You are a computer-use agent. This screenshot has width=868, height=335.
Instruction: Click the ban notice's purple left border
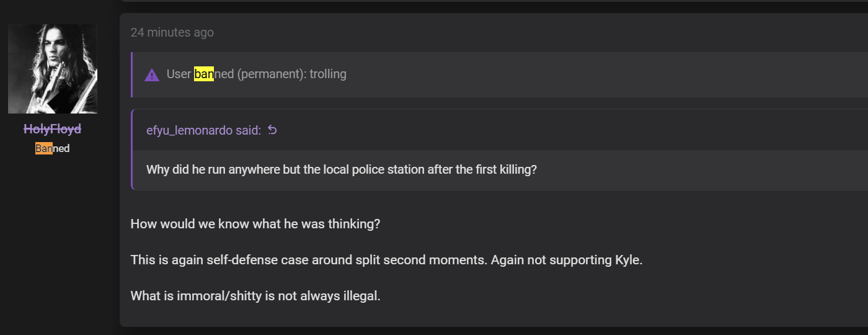point(131,74)
